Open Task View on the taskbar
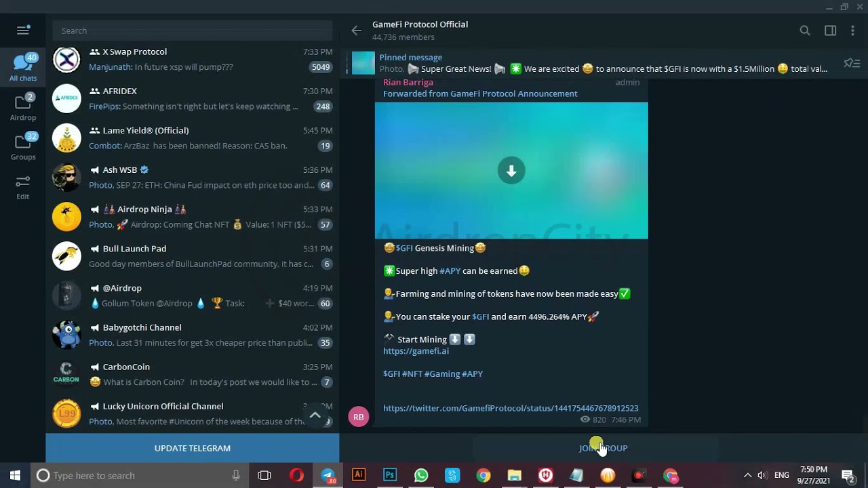The height and width of the screenshot is (488, 868). [x=264, y=475]
